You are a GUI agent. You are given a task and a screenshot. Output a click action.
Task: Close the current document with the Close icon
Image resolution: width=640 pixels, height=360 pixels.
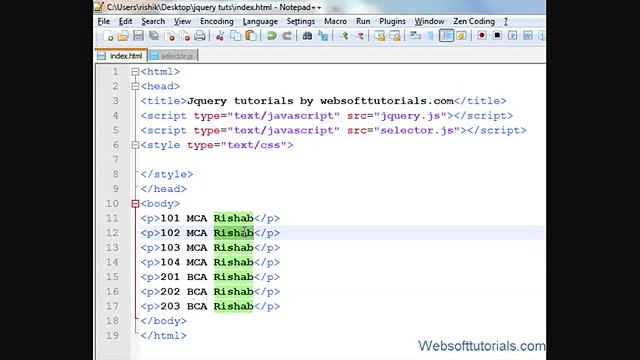click(169, 36)
